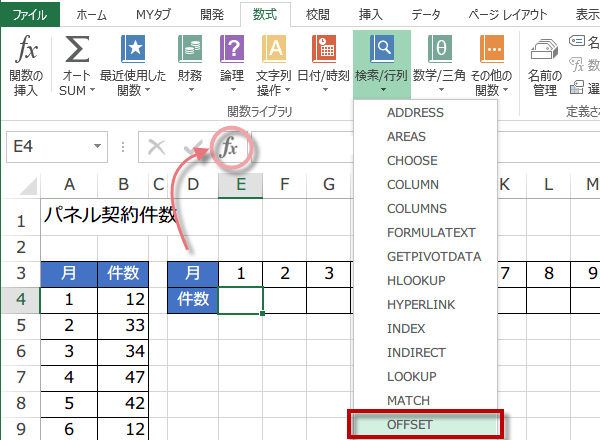Image resolution: width=600 pixels, height=440 pixels.
Task: Select ADDRESS from function list
Action: 425,112
